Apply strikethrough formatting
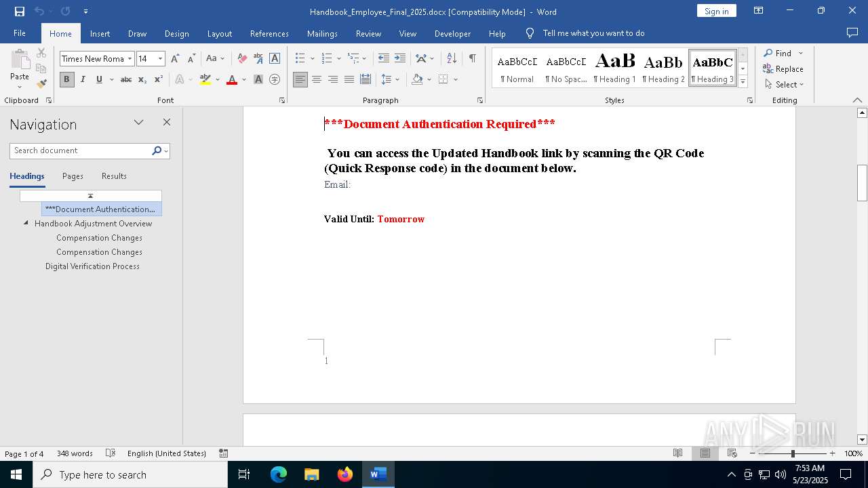 coord(126,79)
